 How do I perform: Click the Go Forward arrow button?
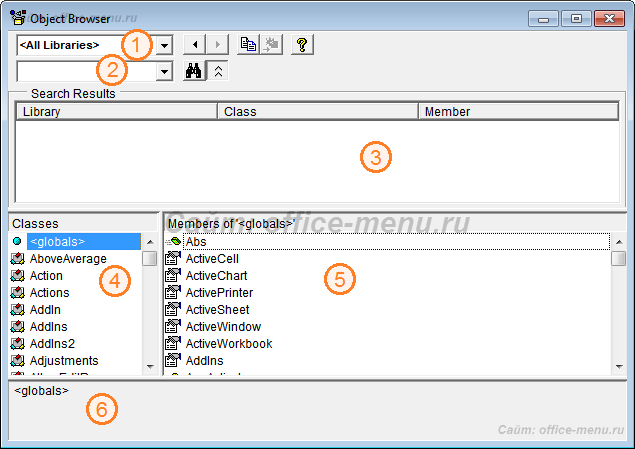pos(217,45)
